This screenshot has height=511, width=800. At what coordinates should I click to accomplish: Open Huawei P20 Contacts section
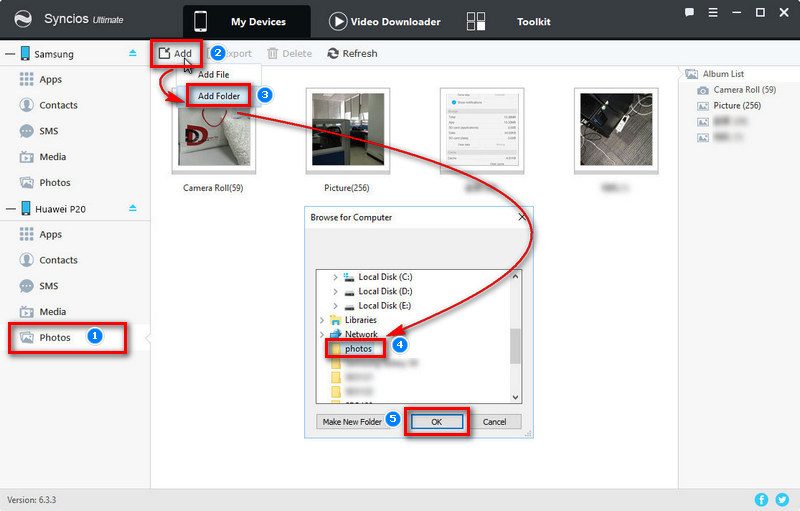58,260
